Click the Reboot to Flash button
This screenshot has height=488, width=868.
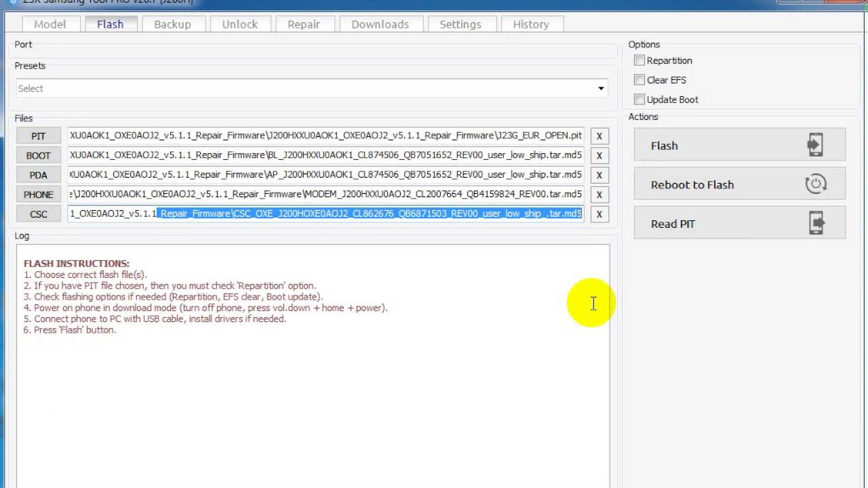click(x=740, y=184)
